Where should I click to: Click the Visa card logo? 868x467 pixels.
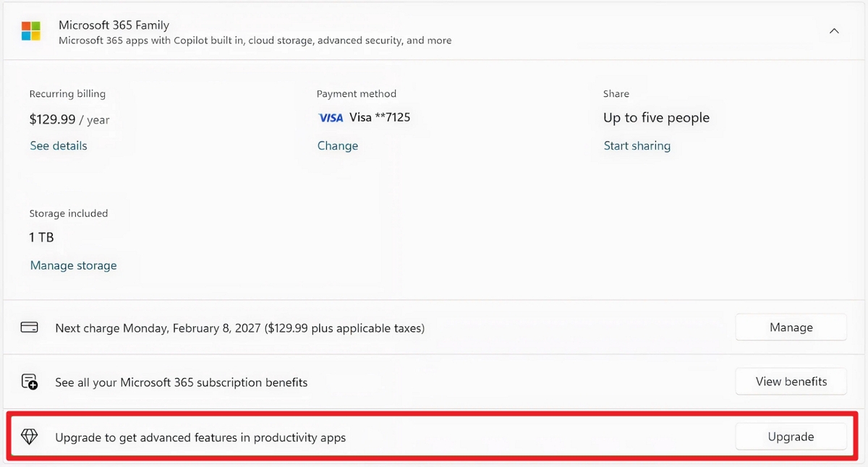pos(331,117)
